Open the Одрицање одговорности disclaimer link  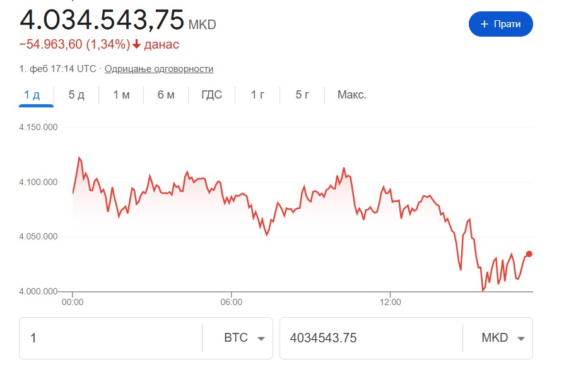click(x=159, y=69)
